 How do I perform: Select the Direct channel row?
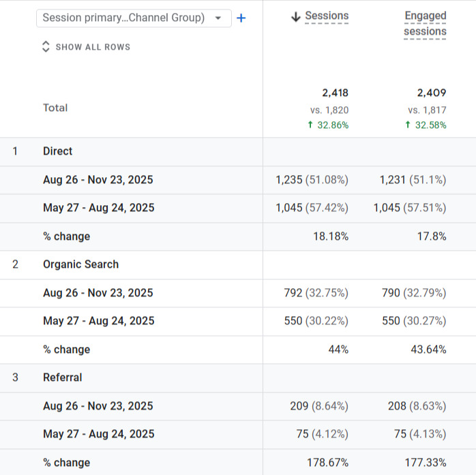(x=58, y=151)
